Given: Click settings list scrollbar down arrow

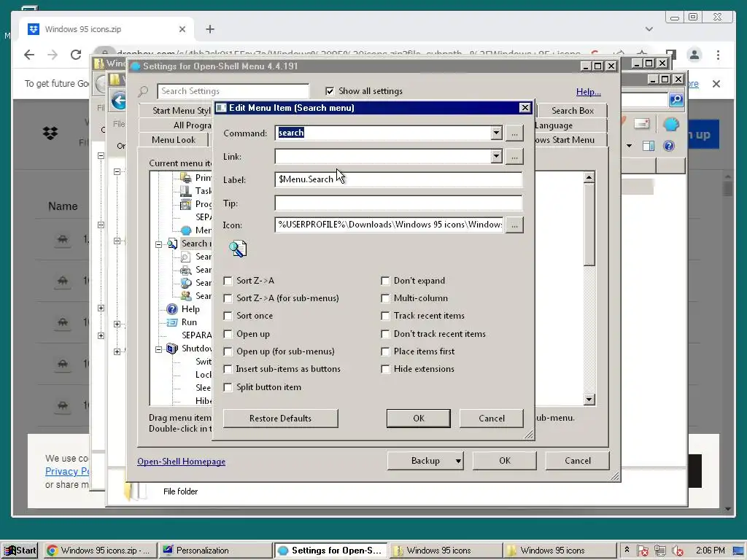Looking at the screenshot, I should (x=589, y=400).
